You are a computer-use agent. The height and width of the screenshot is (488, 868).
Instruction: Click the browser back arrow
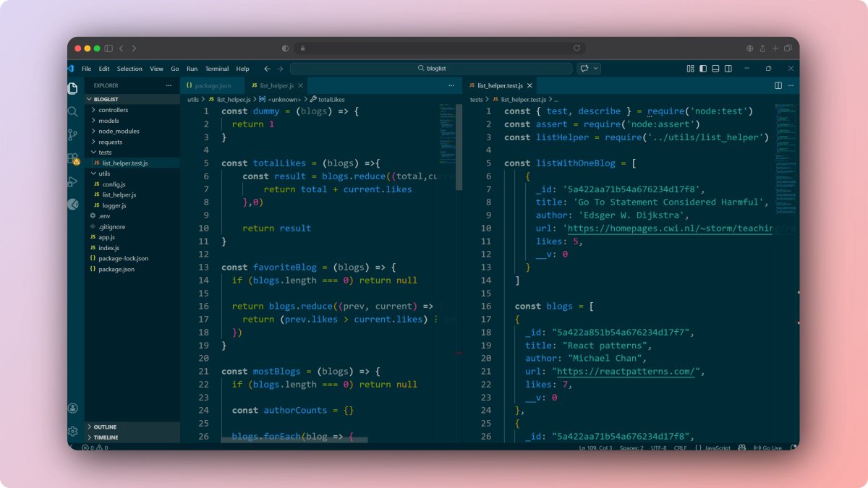coord(122,48)
